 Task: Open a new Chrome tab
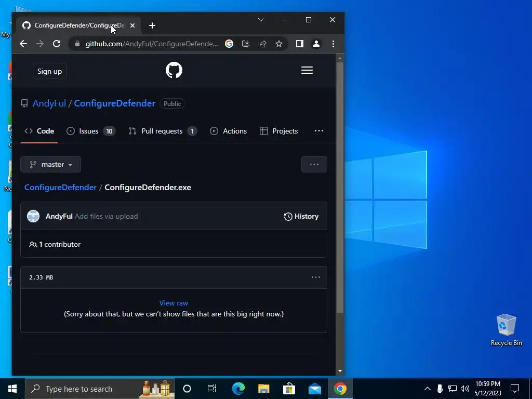pyautogui.click(x=152, y=25)
